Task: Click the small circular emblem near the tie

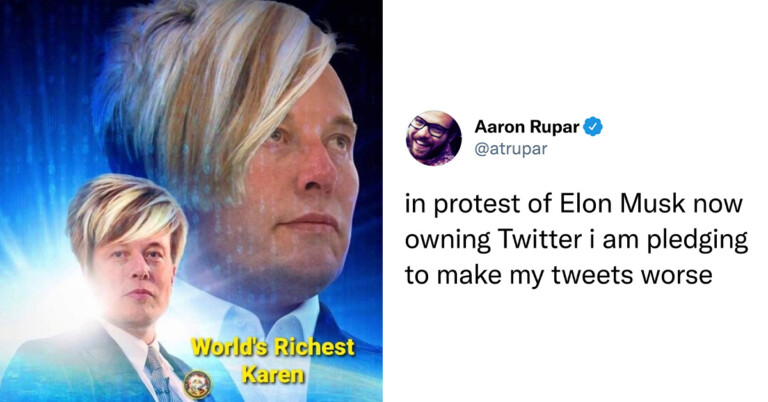Action: pos(197,382)
